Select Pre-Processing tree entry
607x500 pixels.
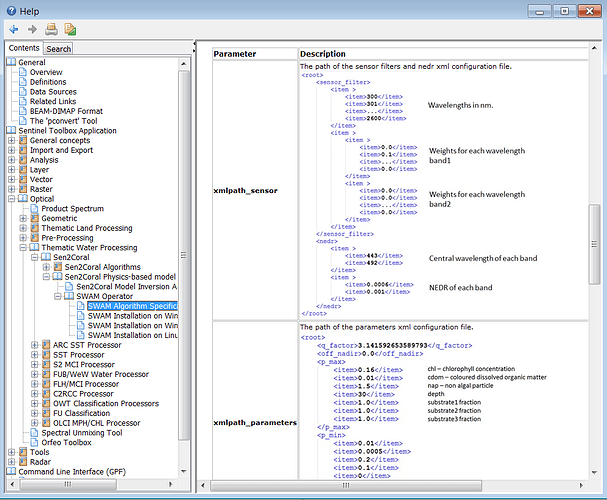click(x=67, y=238)
